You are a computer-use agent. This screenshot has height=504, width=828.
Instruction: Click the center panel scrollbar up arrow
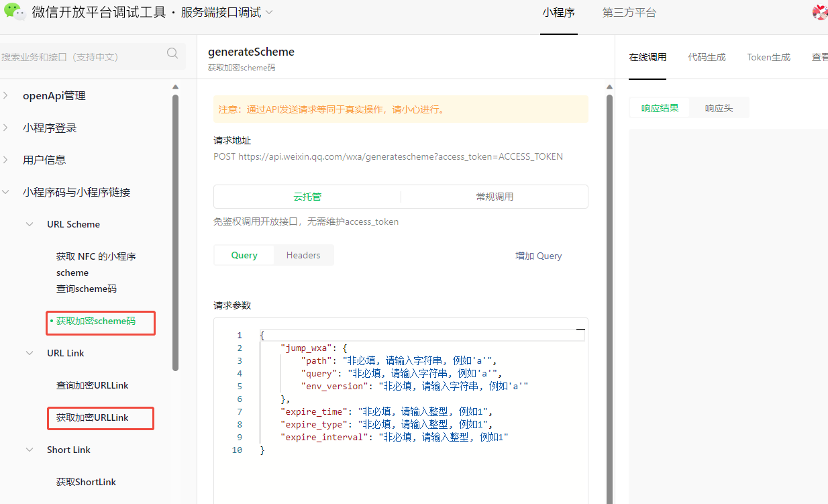609,87
